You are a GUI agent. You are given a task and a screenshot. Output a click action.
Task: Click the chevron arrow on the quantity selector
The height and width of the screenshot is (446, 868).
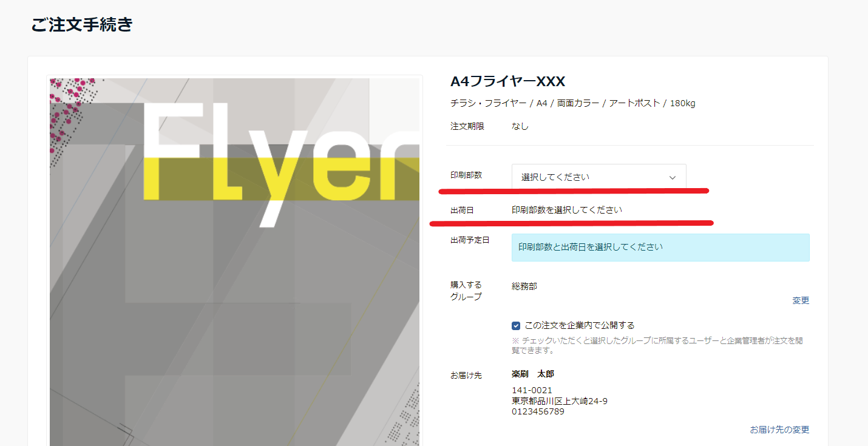tap(672, 177)
